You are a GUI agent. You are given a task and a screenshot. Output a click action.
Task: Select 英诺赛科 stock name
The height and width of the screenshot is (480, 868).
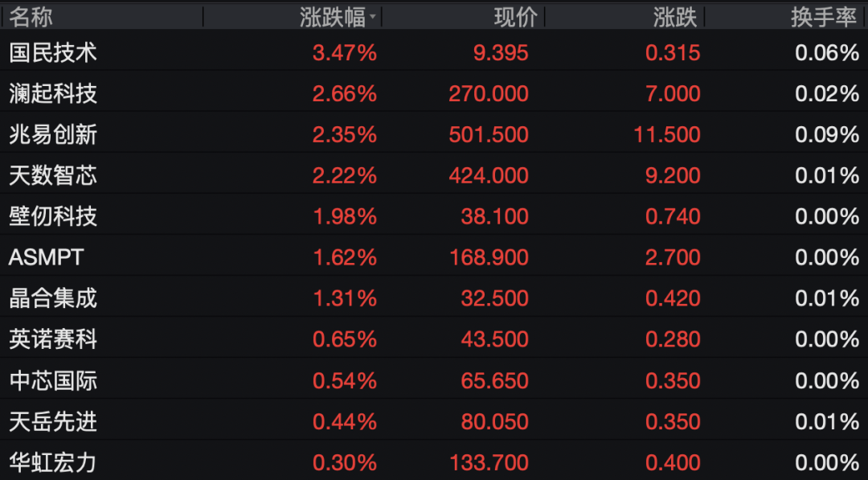(53, 339)
